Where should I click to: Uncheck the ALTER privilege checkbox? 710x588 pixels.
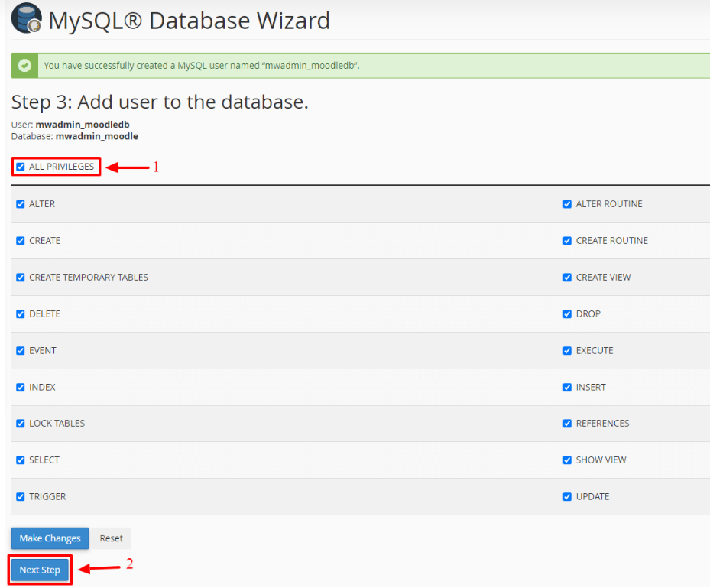pos(21,204)
